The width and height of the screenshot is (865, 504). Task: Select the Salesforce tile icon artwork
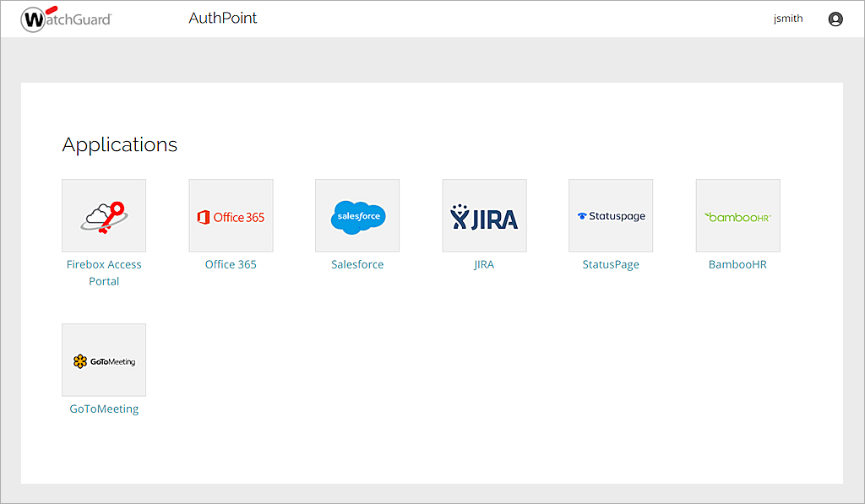(x=356, y=214)
